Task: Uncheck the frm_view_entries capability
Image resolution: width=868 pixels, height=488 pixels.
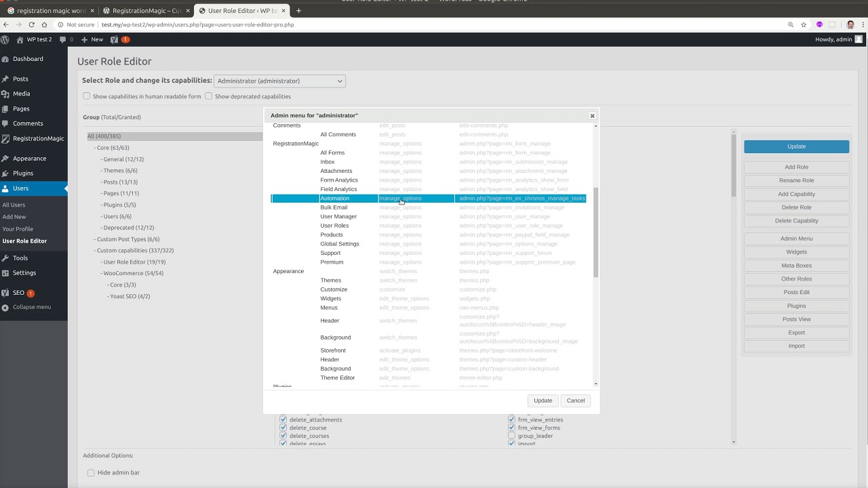Action: (512, 420)
